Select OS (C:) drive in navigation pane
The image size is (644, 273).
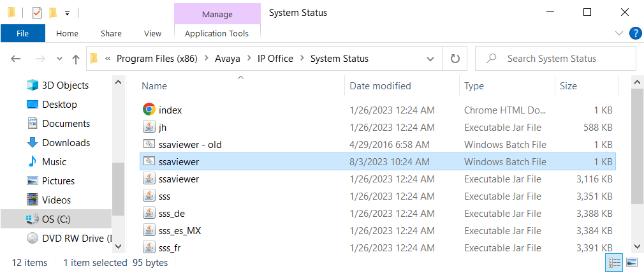[x=56, y=219]
